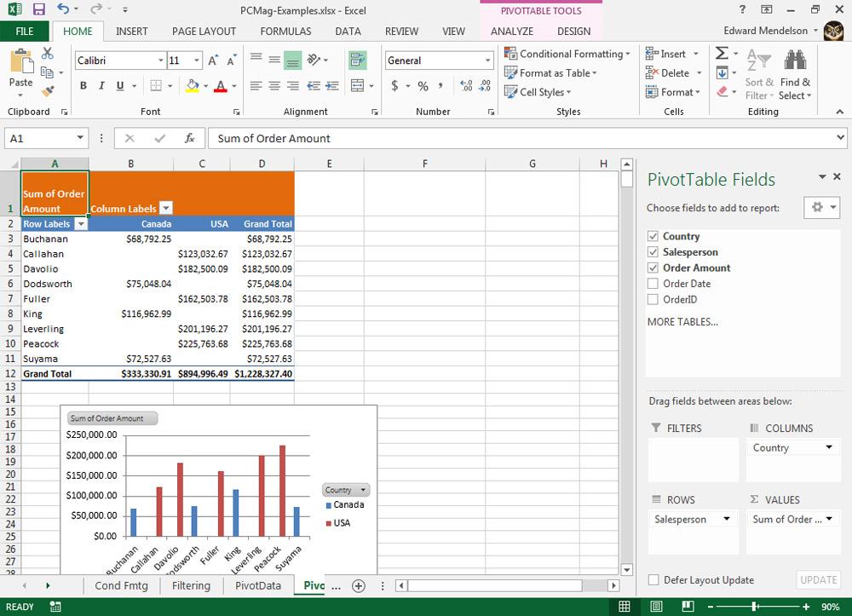Click the AutoSum sigma icon
The width and height of the screenshot is (852, 616).
pyautogui.click(x=722, y=54)
